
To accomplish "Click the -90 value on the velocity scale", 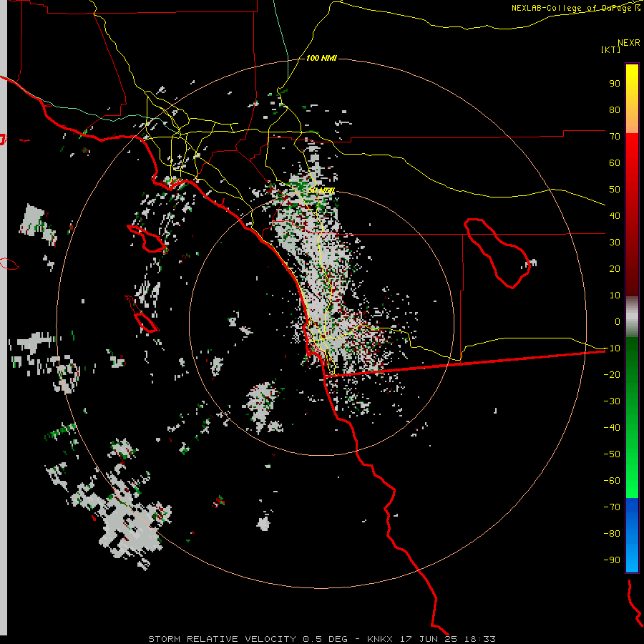I will [612, 560].
